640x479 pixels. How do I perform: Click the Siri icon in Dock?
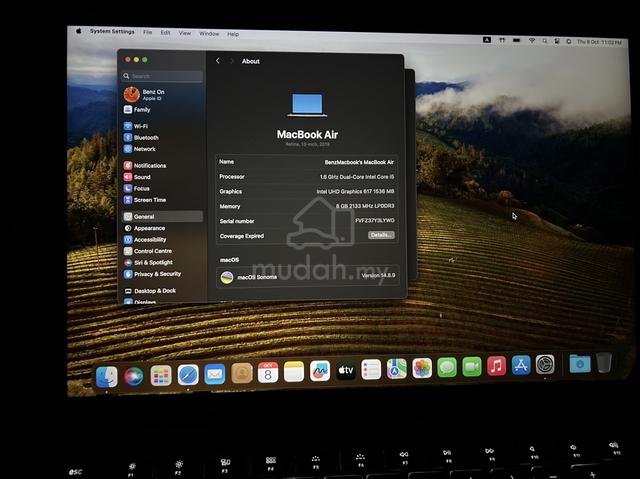pos(133,376)
